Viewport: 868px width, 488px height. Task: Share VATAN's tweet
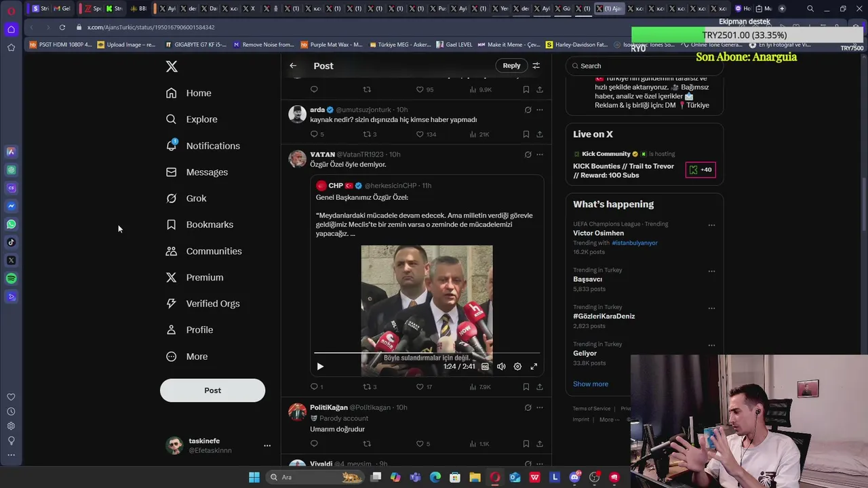pos(540,387)
